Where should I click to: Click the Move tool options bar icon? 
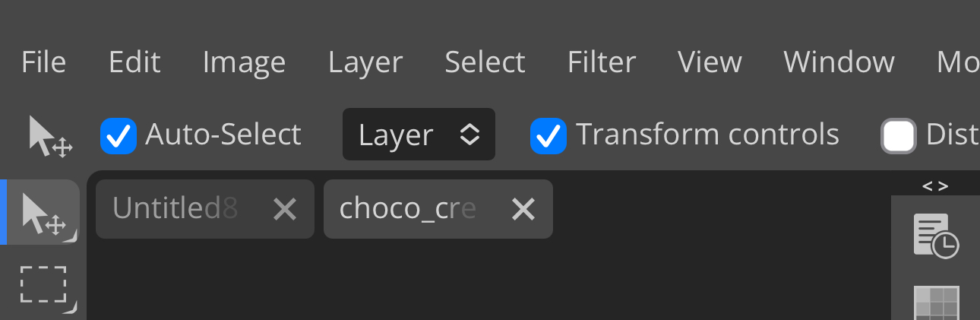click(x=50, y=135)
